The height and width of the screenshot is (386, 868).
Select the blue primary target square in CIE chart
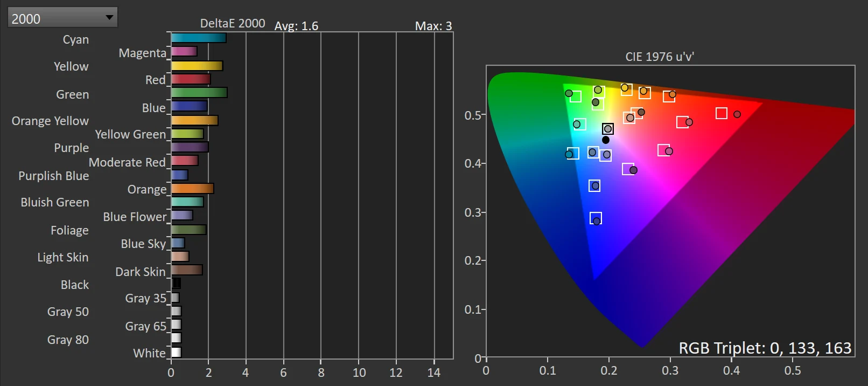tap(596, 218)
